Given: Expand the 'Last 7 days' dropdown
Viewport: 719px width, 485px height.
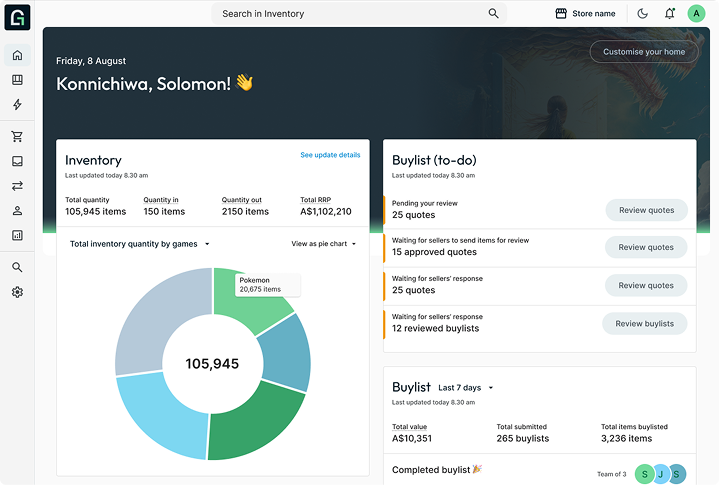Looking at the screenshot, I should click(x=466, y=388).
